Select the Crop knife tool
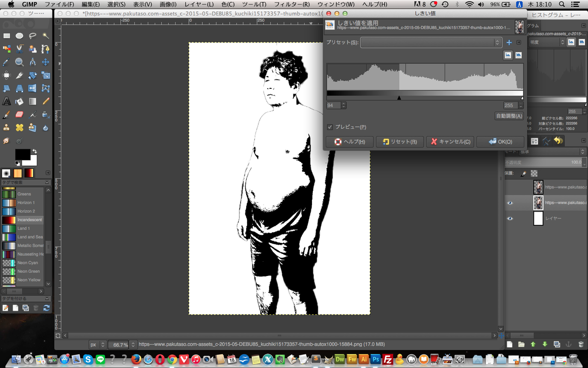This screenshot has height=368, width=588. (19, 75)
